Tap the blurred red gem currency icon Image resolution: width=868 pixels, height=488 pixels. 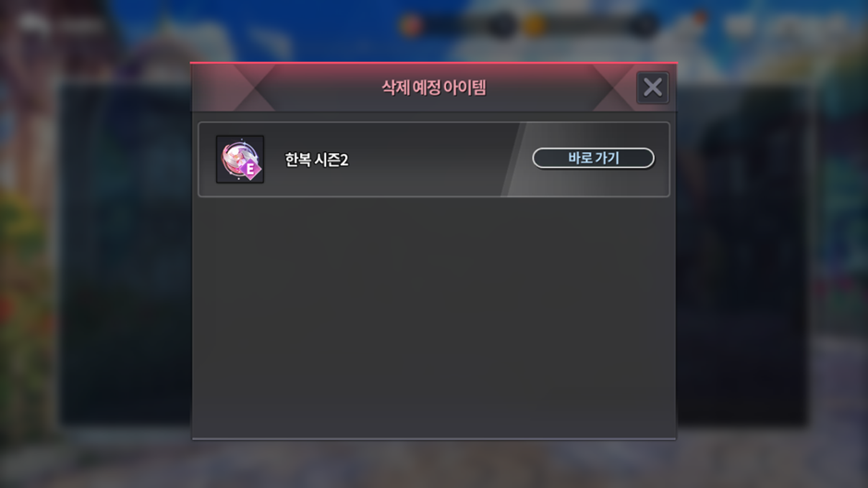[x=413, y=26]
